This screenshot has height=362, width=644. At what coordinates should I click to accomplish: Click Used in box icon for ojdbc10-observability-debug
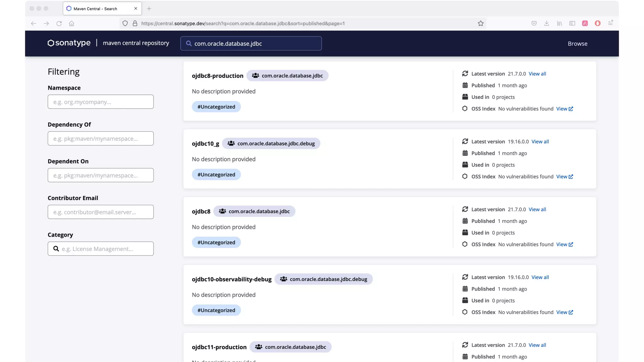tap(465, 300)
